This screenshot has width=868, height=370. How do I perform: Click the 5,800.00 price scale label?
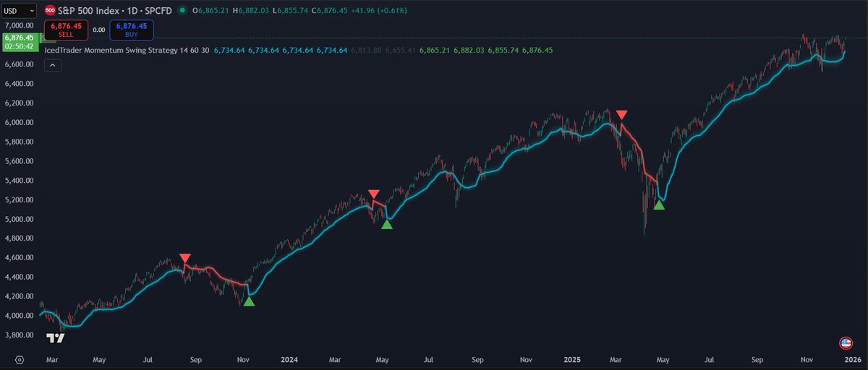[18, 142]
